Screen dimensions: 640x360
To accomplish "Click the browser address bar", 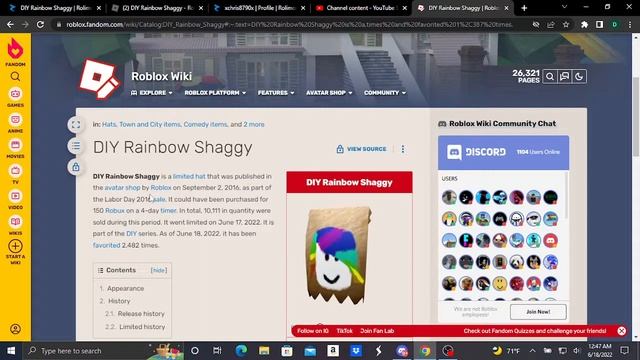I will point(289,24).
